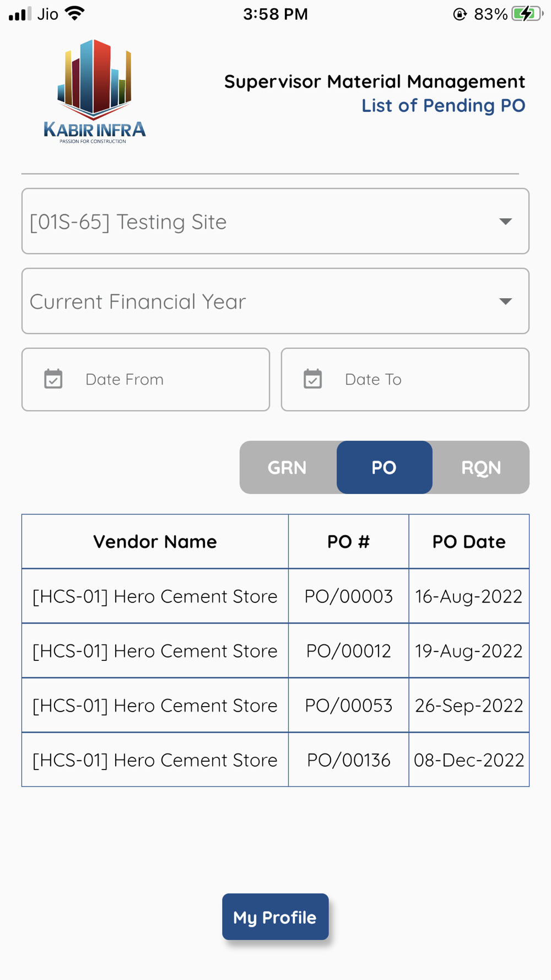The image size is (551, 980).
Task: Expand the Testing Site dropdown arrow
Action: pos(505,222)
